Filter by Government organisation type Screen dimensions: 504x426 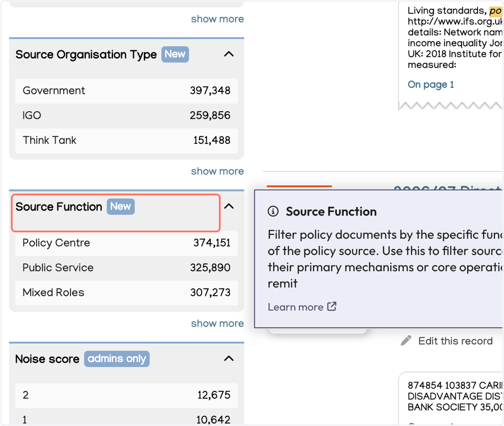tap(126, 91)
